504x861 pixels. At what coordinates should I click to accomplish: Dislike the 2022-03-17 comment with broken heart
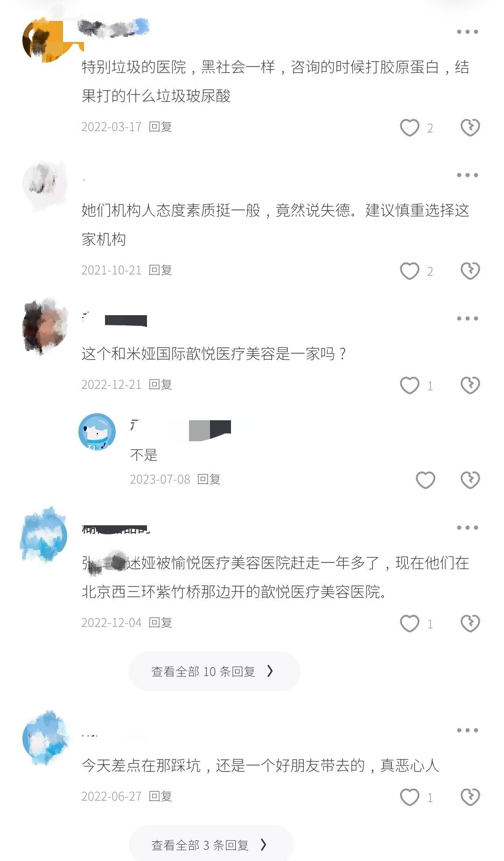click(x=470, y=127)
